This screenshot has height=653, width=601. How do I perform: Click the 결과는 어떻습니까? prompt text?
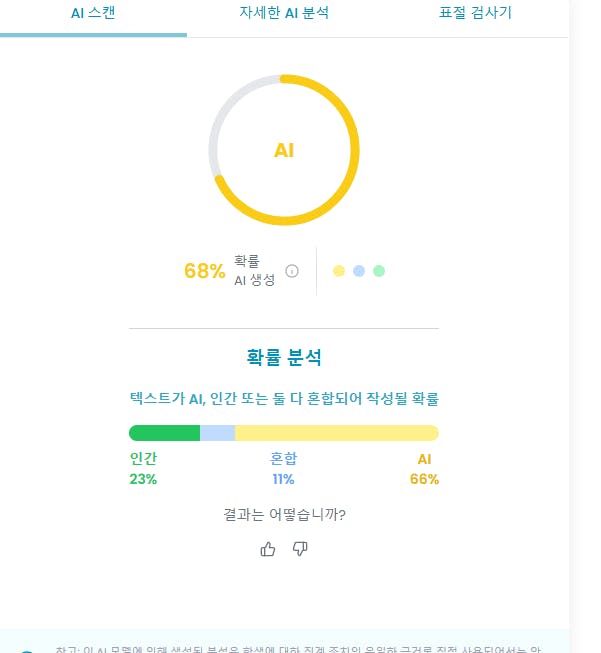(x=284, y=515)
